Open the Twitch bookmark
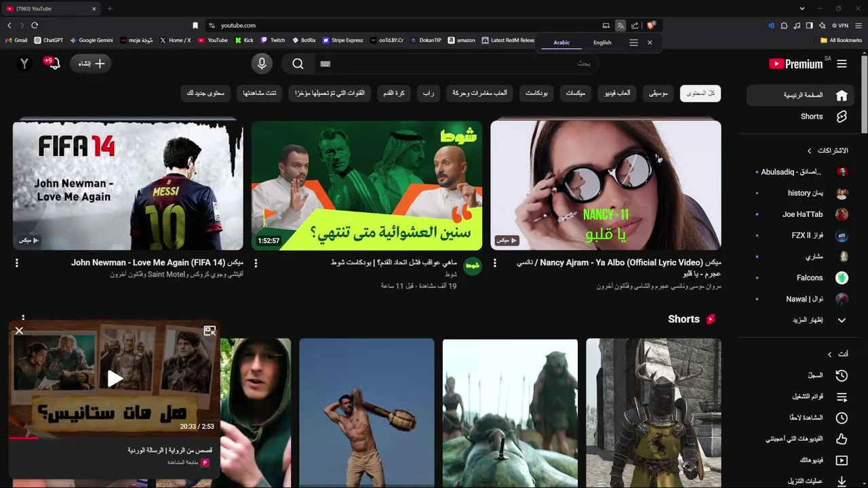Viewport: 868px width, 488px height. 273,40
